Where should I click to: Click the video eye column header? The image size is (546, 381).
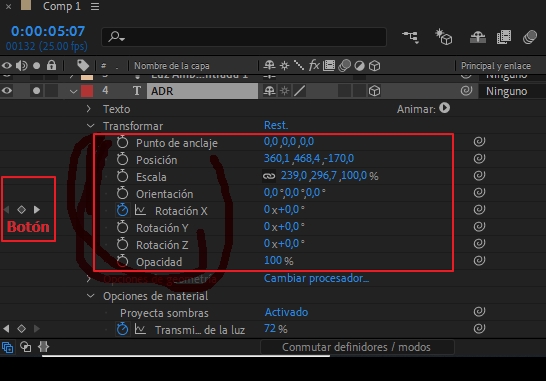[7, 65]
